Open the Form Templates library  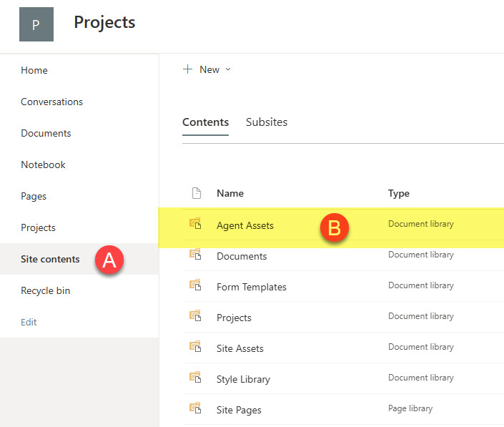click(252, 287)
